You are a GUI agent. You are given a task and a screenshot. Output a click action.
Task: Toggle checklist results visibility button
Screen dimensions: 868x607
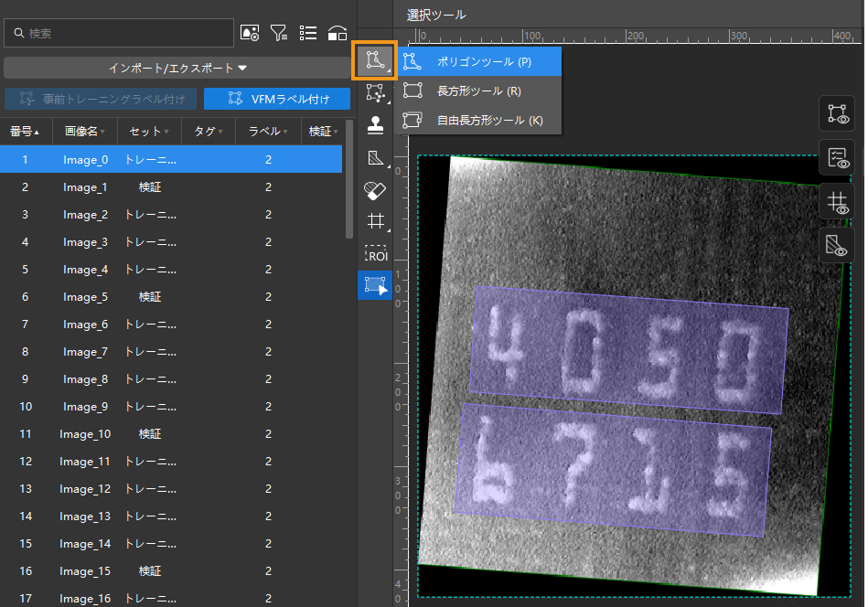tap(836, 157)
